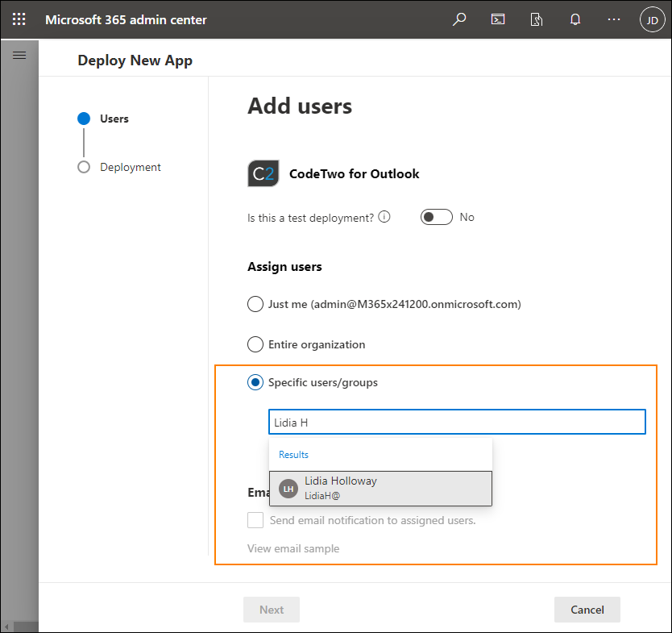Toggle the test deployment switch

click(436, 216)
